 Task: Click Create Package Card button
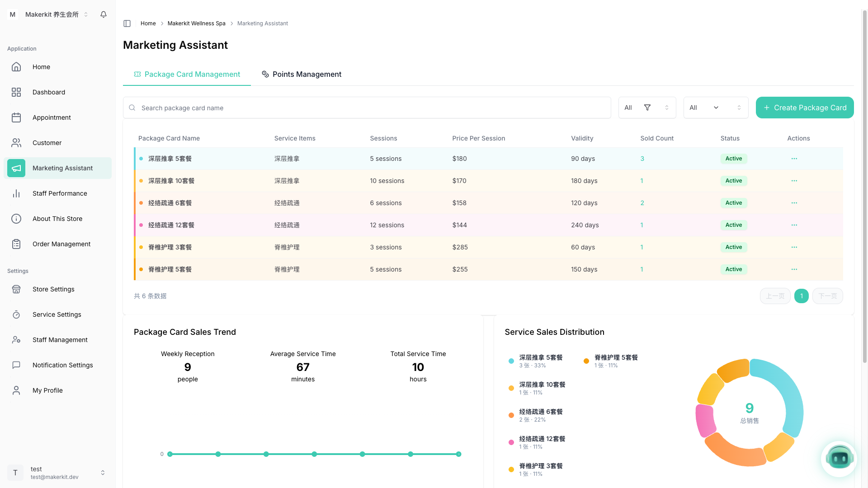(x=804, y=108)
